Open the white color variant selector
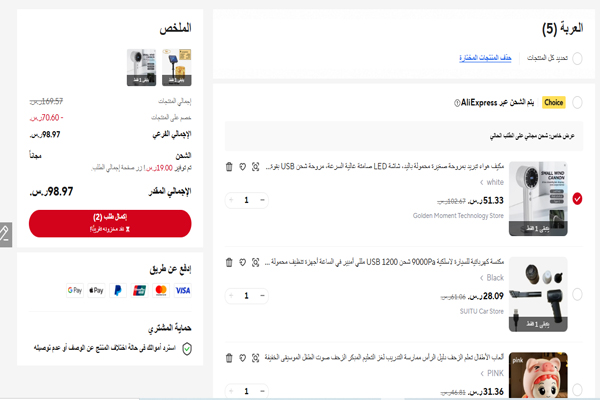The width and height of the screenshot is (600, 400). (492, 182)
